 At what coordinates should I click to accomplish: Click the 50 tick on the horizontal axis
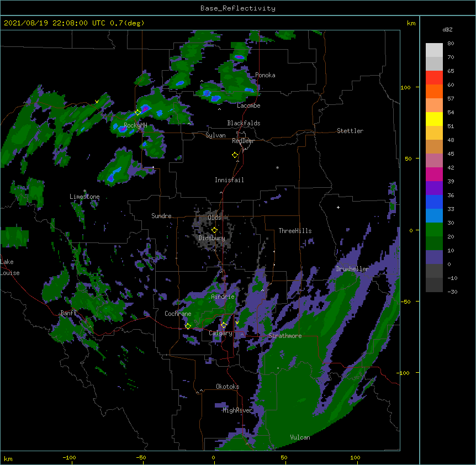click(x=284, y=457)
